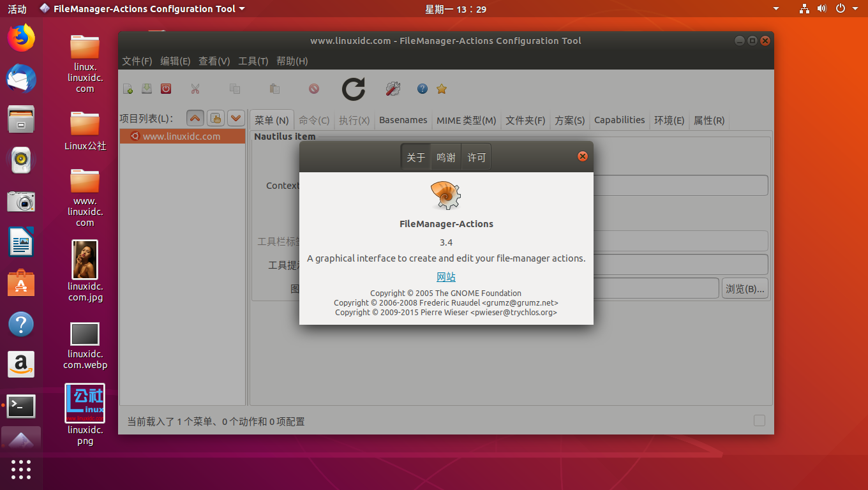Select the Capabilities tab

click(x=620, y=120)
